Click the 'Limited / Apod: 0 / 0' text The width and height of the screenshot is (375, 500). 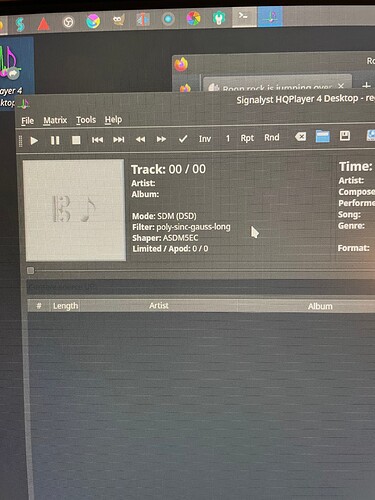(170, 249)
